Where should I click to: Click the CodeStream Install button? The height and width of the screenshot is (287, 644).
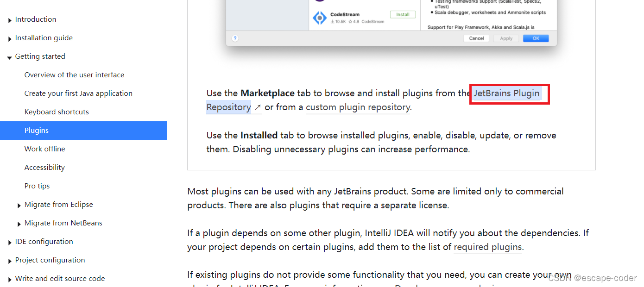403,14
